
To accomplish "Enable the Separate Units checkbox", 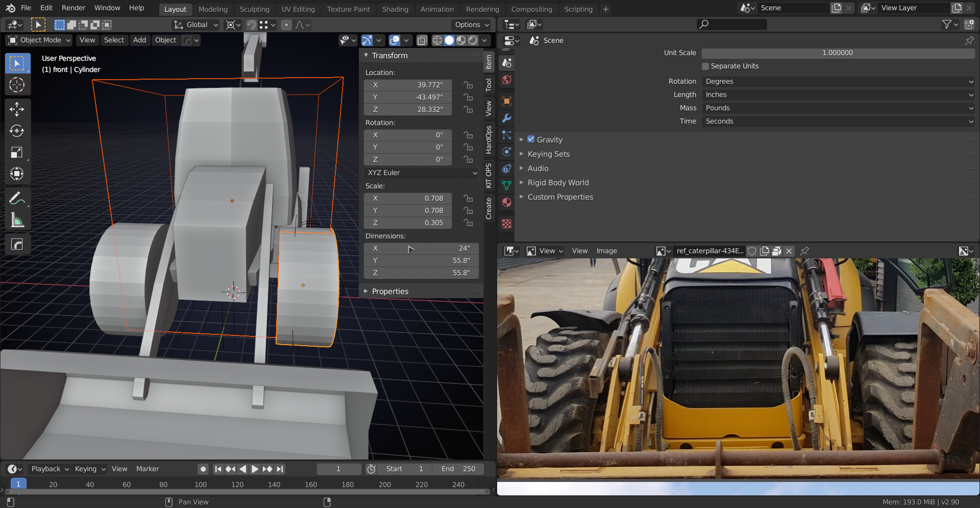I will click(705, 66).
